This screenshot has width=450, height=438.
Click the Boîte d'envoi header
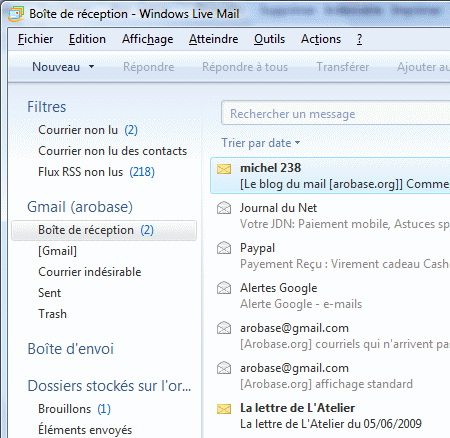pyautogui.click(x=71, y=349)
